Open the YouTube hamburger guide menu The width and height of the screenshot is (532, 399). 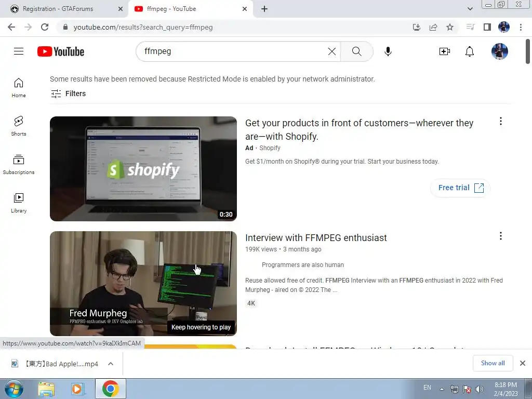(x=19, y=51)
